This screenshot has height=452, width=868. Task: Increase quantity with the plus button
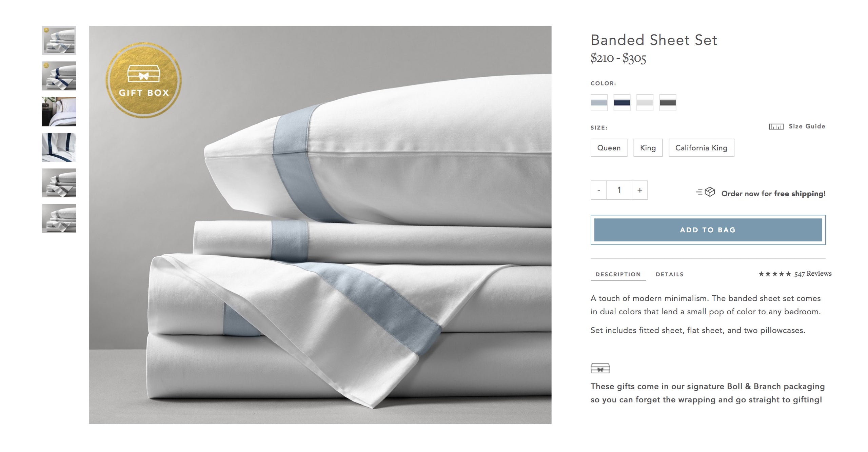point(640,190)
